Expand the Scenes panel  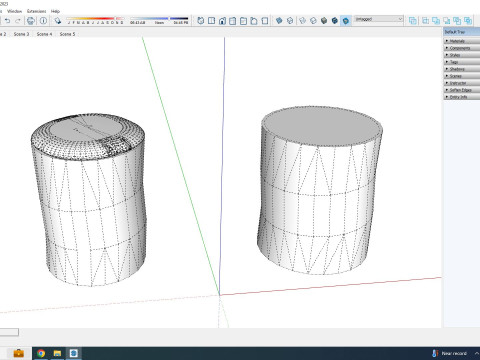pyautogui.click(x=462, y=76)
